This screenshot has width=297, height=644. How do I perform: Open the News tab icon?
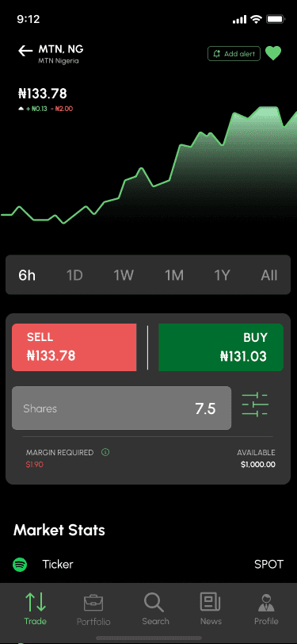click(211, 608)
